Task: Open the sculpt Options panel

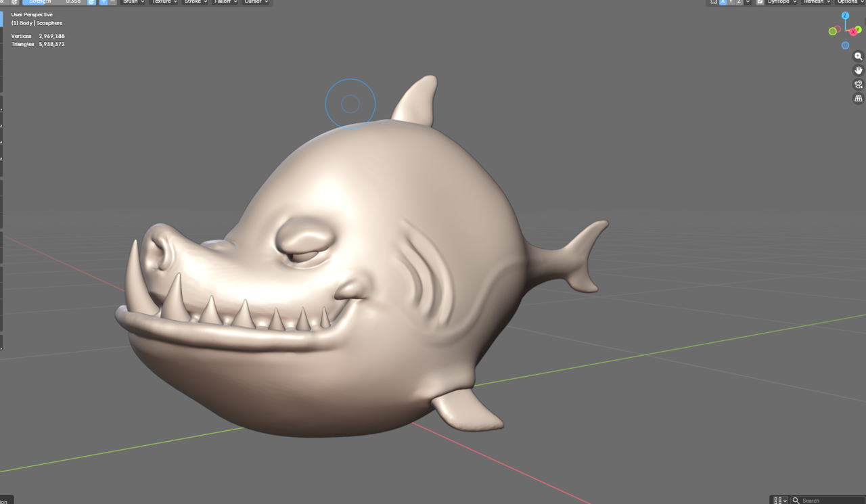Action: click(849, 2)
